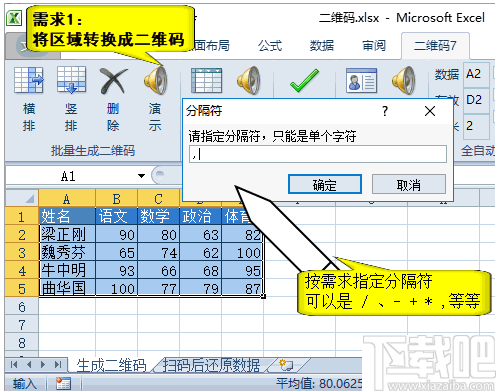The width and height of the screenshot is (498, 391).
Task: Click the 平均值 status bar value
Action: click(319, 384)
